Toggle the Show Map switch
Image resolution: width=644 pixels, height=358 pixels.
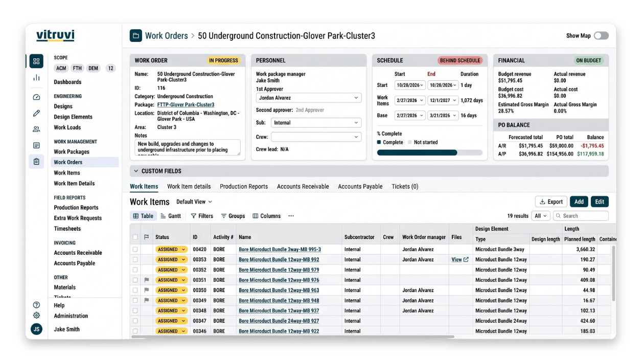[x=601, y=36]
